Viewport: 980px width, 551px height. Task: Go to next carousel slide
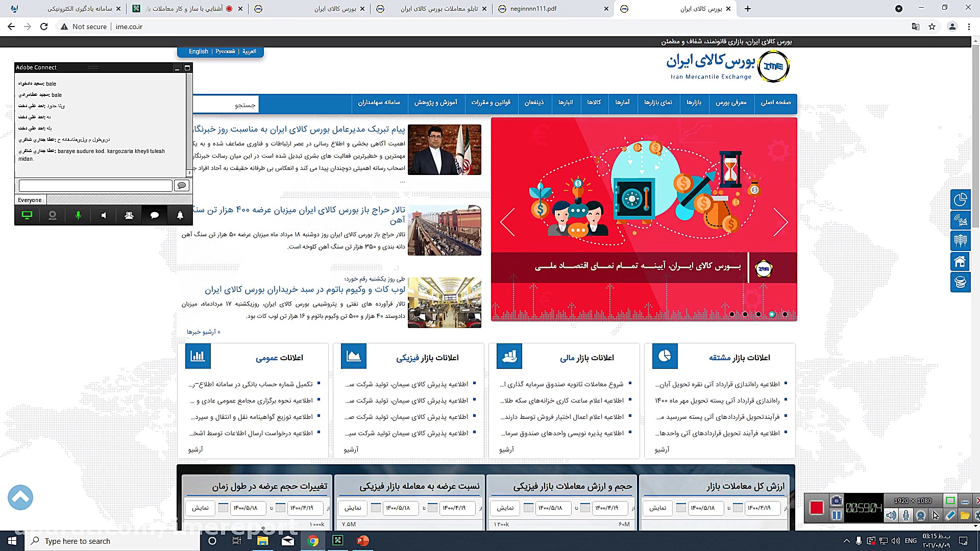click(x=780, y=222)
